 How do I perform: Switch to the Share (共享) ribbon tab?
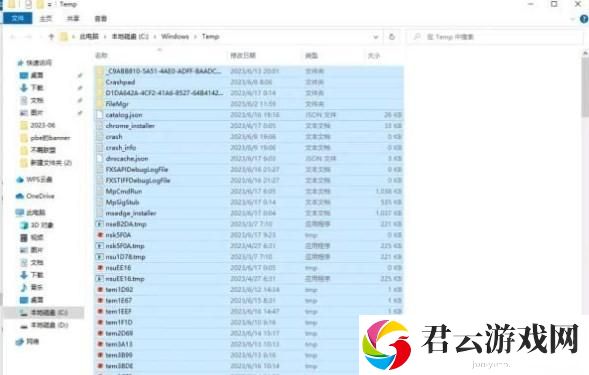tap(73, 18)
